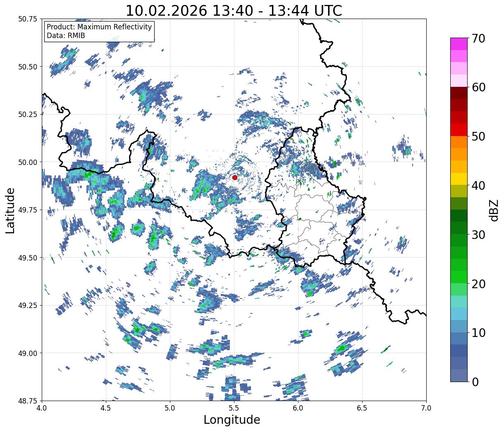
Task: Click the 0 tick on the colorbar
Action: coord(475,382)
